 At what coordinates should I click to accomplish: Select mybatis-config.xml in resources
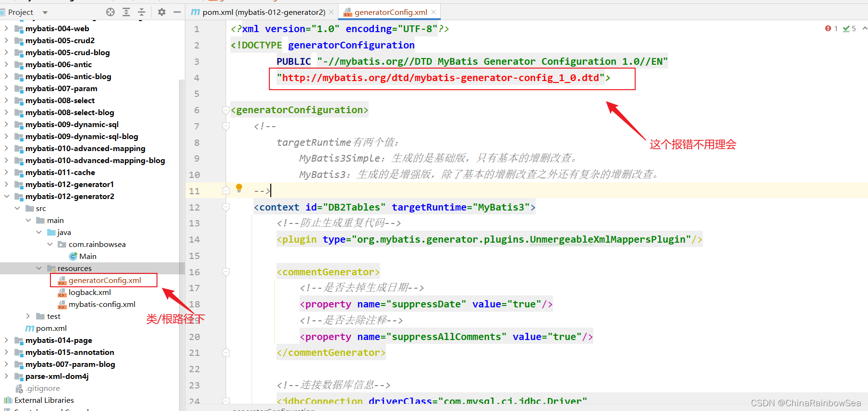point(102,304)
